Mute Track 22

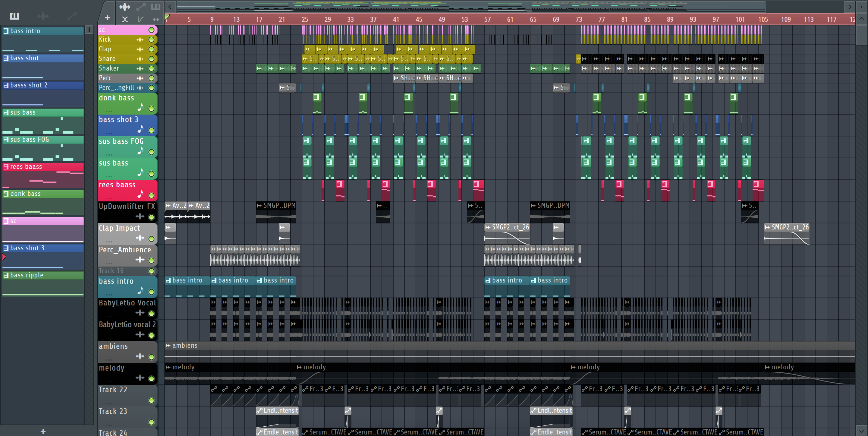[152, 401]
